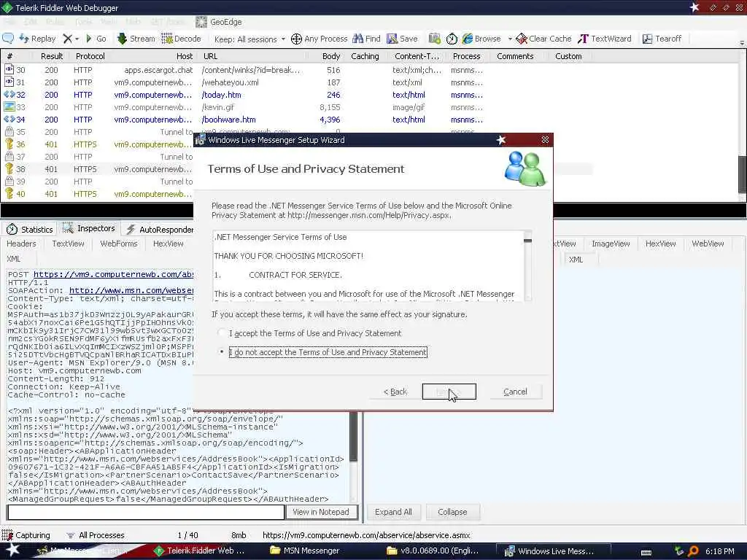Click the star icon in the Setup Wizard title bar
This screenshot has height=560, width=747.
[500, 139]
